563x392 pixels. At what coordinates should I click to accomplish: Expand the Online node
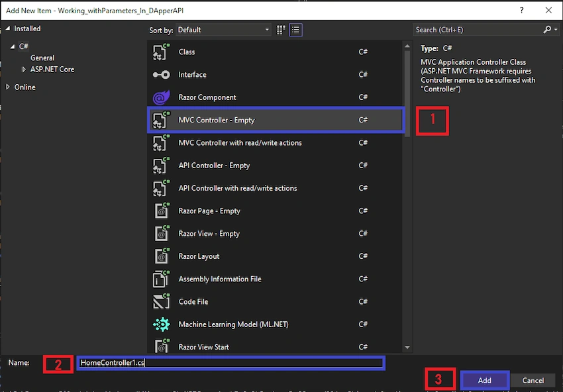point(8,87)
